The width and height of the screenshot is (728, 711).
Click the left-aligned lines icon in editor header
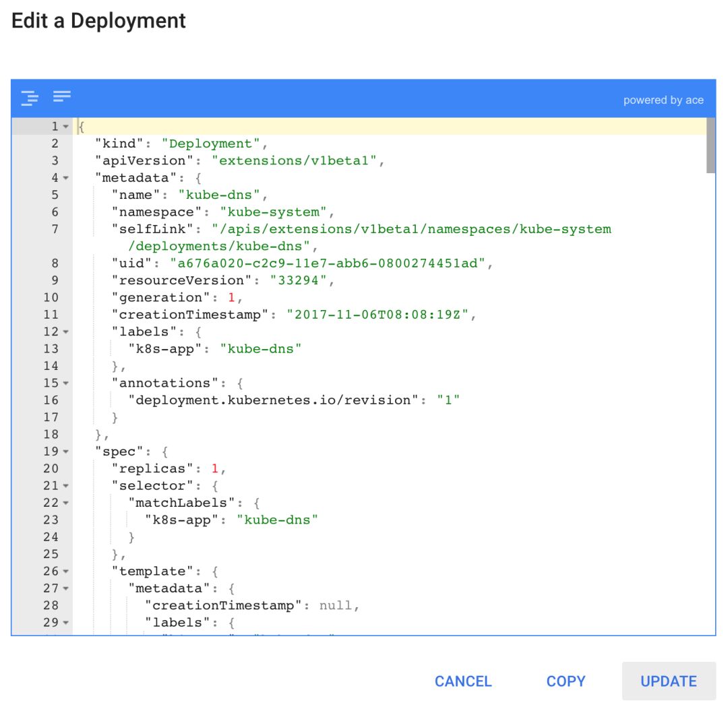[62, 96]
